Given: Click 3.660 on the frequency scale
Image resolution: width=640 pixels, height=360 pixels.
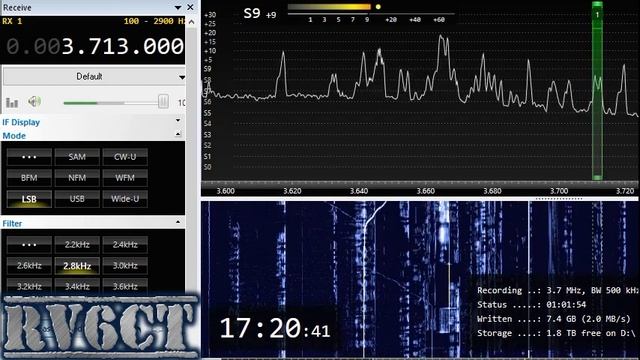Looking at the screenshot, I should [425, 191].
